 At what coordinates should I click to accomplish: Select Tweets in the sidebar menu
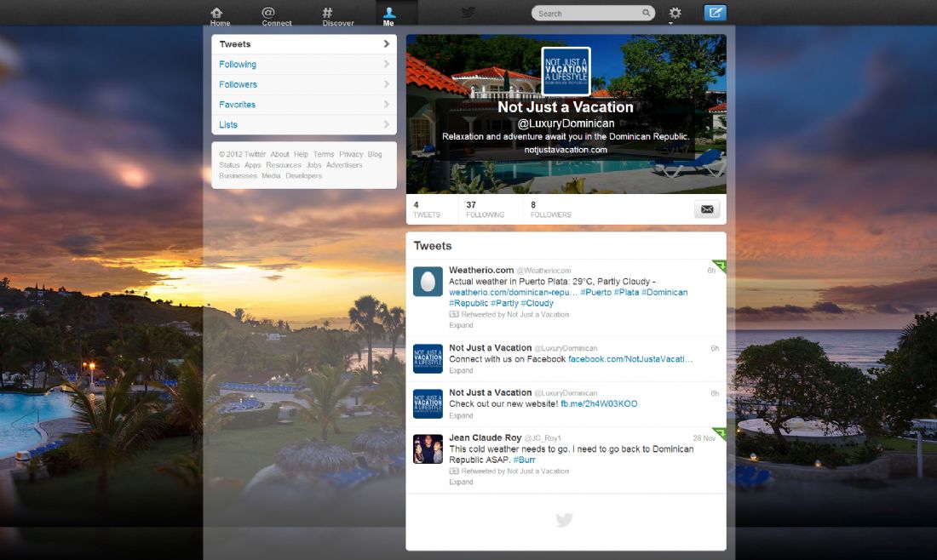pyautogui.click(x=304, y=44)
